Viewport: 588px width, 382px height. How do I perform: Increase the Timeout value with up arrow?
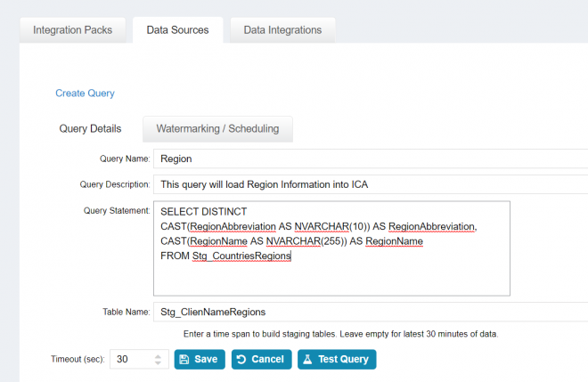click(x=159, y=354)
